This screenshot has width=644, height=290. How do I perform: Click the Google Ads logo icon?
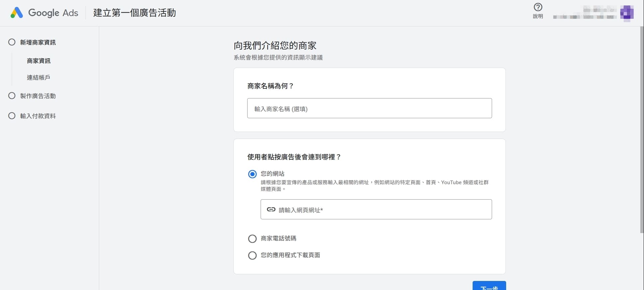click(16, 13)
